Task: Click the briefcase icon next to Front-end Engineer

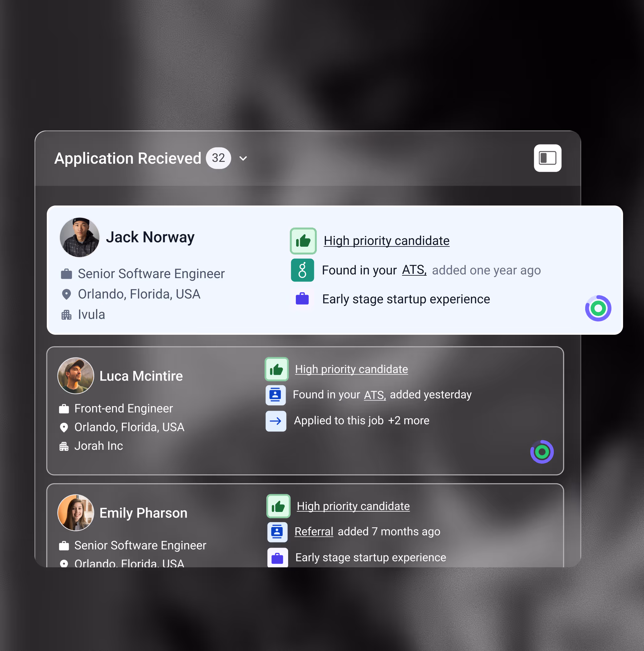Action: (x=64, y=409)
